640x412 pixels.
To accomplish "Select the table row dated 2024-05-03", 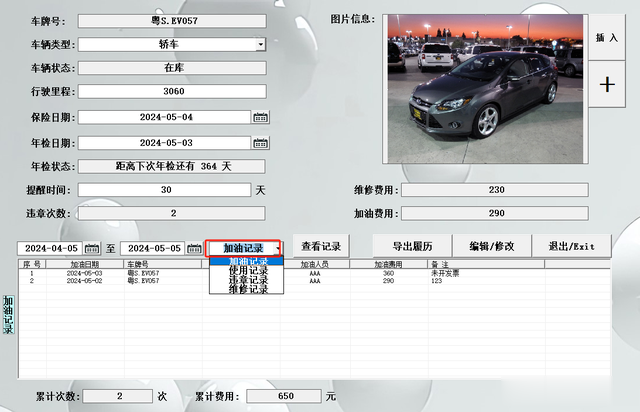I will coord(314,273).
